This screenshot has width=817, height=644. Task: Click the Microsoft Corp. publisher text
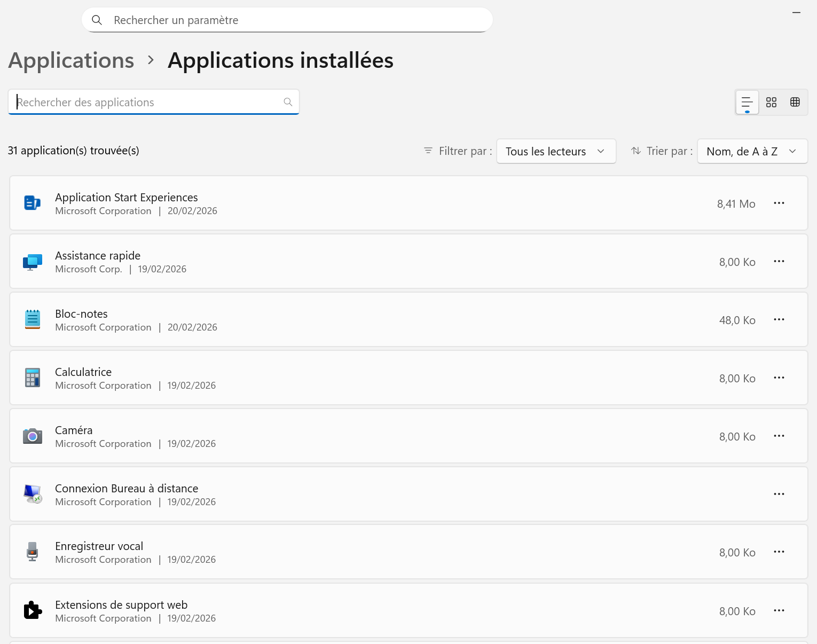point(89,269)
